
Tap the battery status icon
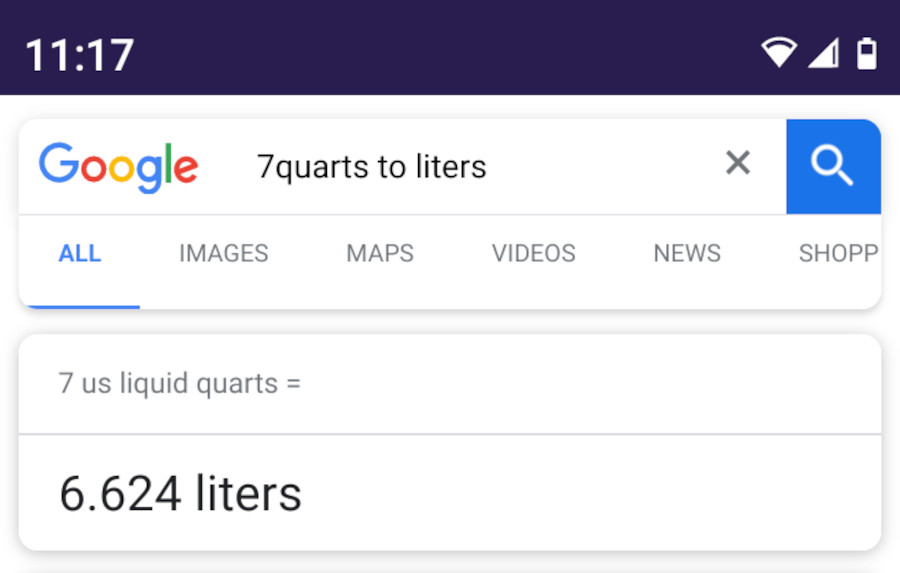[x=866, y=53]
